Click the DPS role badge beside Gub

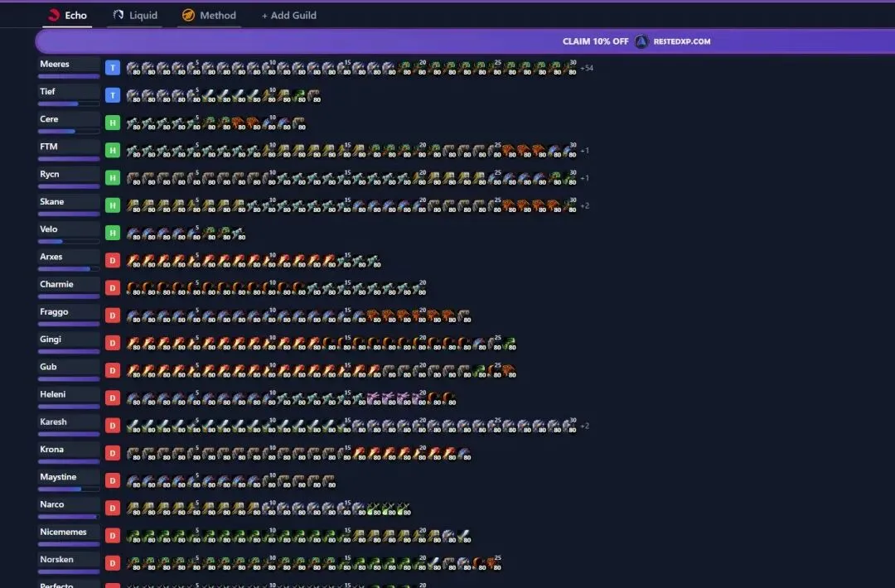pos(113,371)
